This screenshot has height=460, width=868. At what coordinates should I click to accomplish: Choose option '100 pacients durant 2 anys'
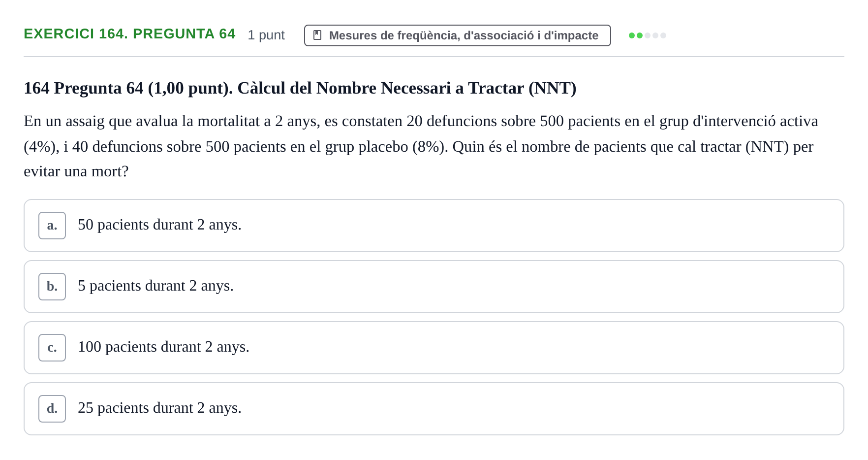pos(434,348)
